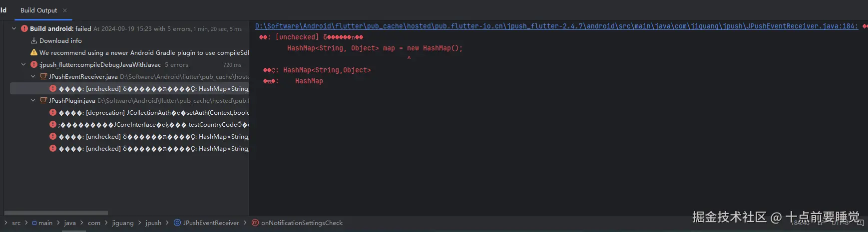Open the UTF-8 encoding selector in status bar
Image resolution: width=868 pixels, height=232 pixels.
840,223
